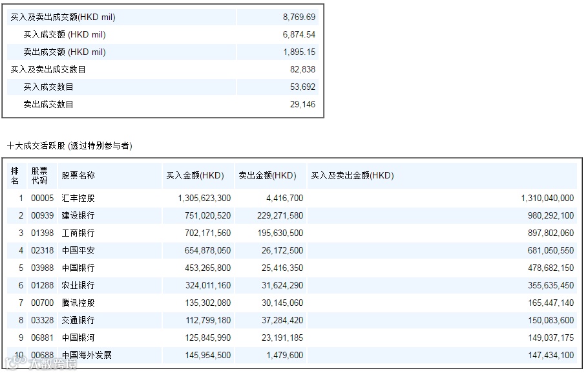Click the buy turnover value 6,874.54
Screen dimensions: 588x375
coord(299,34)
